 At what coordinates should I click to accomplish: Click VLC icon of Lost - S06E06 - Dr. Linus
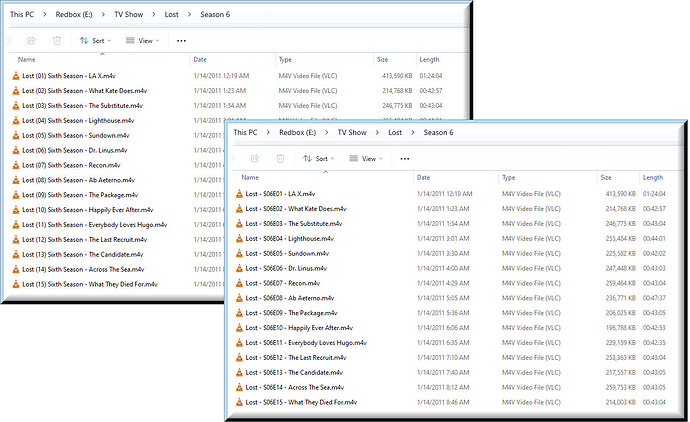[x=239, y=268]
